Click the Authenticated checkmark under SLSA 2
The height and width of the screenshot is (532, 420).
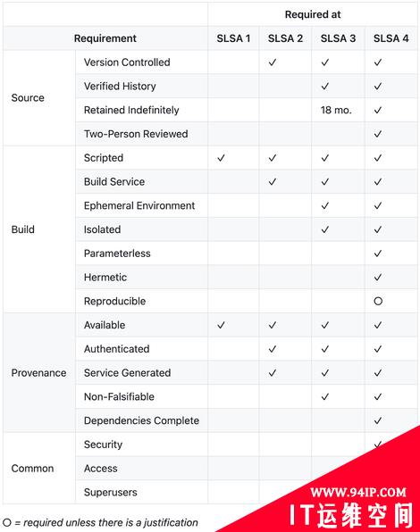point(273,349)
